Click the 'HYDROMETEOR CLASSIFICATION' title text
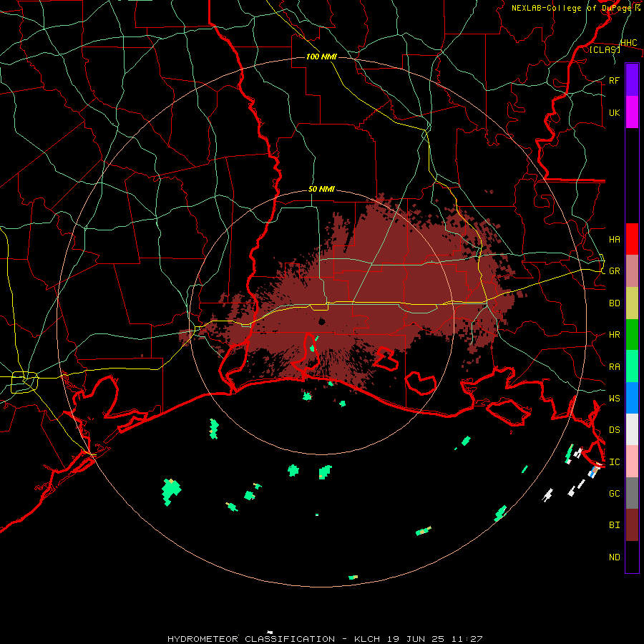This screenshot has width=644, height=644. coord(251,639)
